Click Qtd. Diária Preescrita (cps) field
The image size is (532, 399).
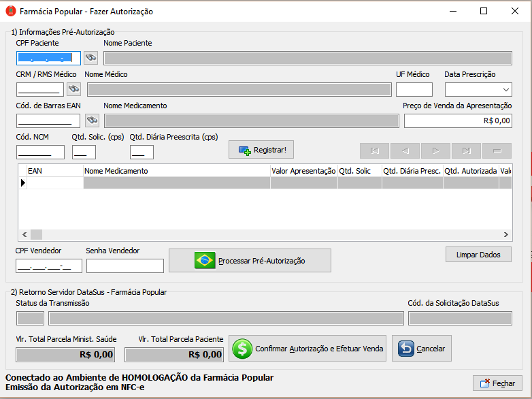(x=142, y=152)
